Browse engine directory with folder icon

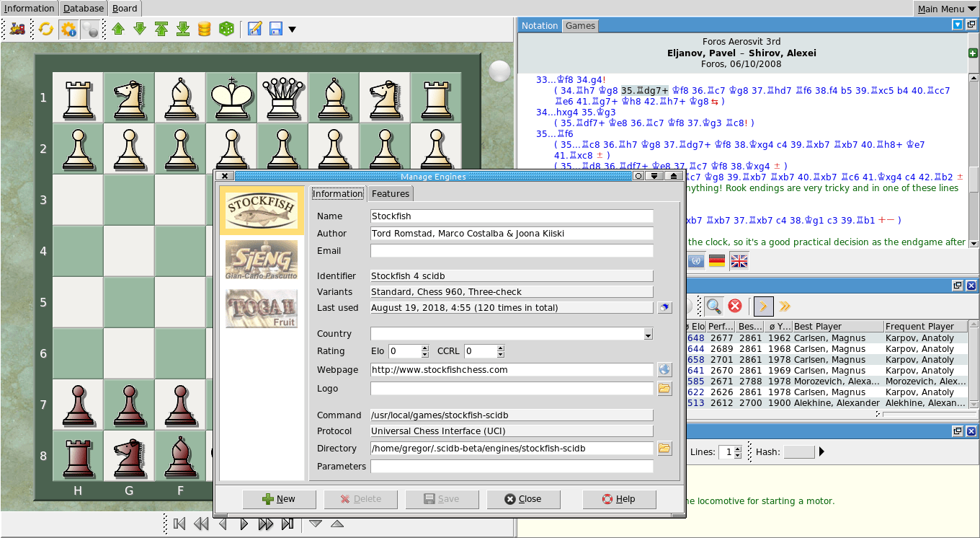tap(664, 448)
